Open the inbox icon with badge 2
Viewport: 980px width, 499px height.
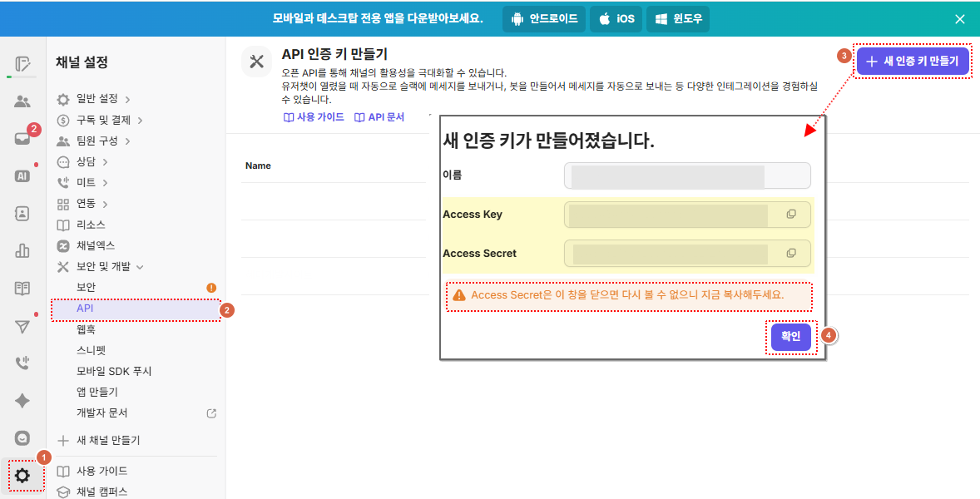[22, 139]
